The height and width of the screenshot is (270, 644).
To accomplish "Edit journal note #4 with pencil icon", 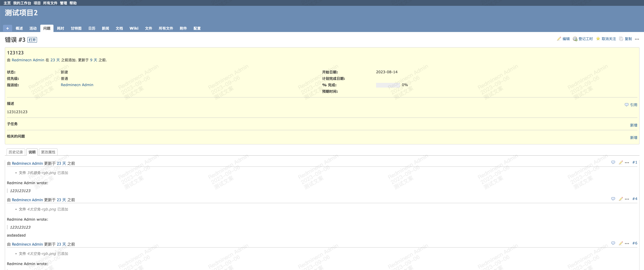I will (x=620, y=199).
